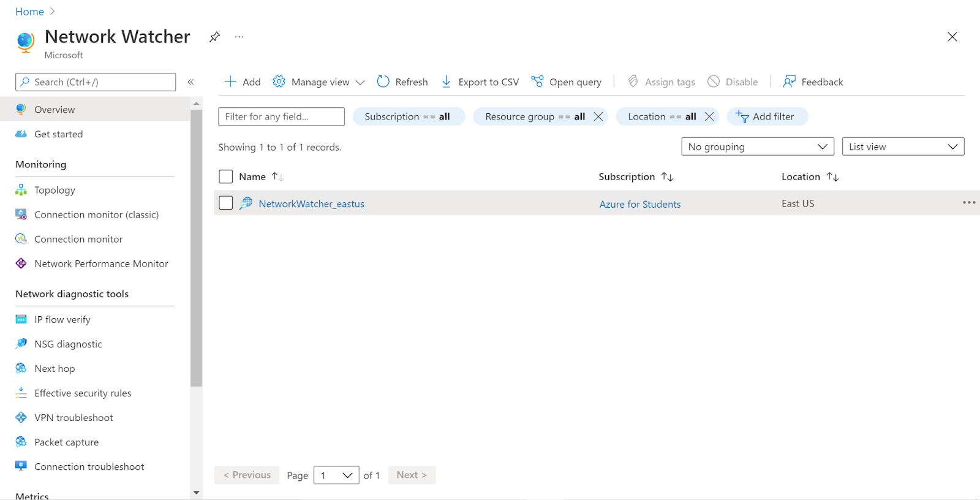Toggle the select-all checkbox in header
Image resolution: width=980 pixels, height=500 pixels.
[226, 176]
